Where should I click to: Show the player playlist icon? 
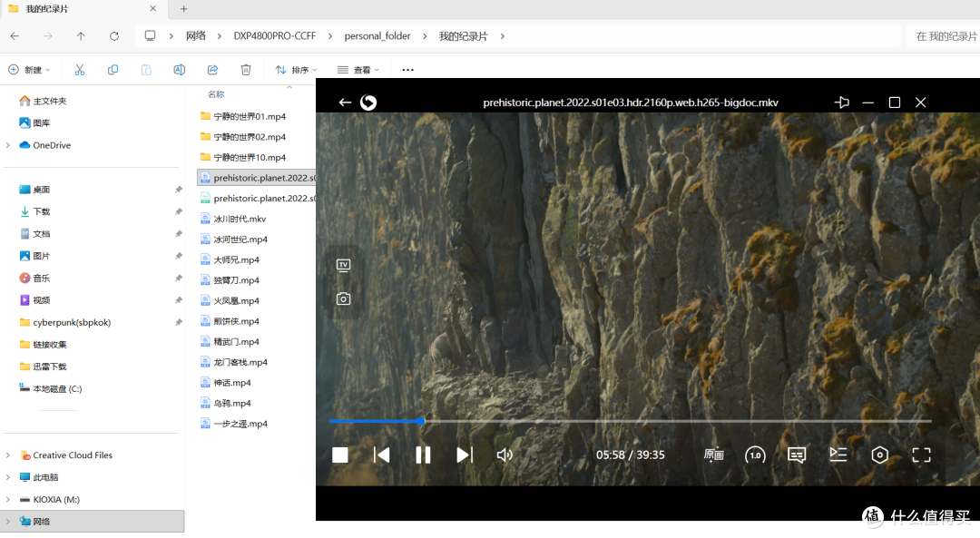click(x=838, y=455)
